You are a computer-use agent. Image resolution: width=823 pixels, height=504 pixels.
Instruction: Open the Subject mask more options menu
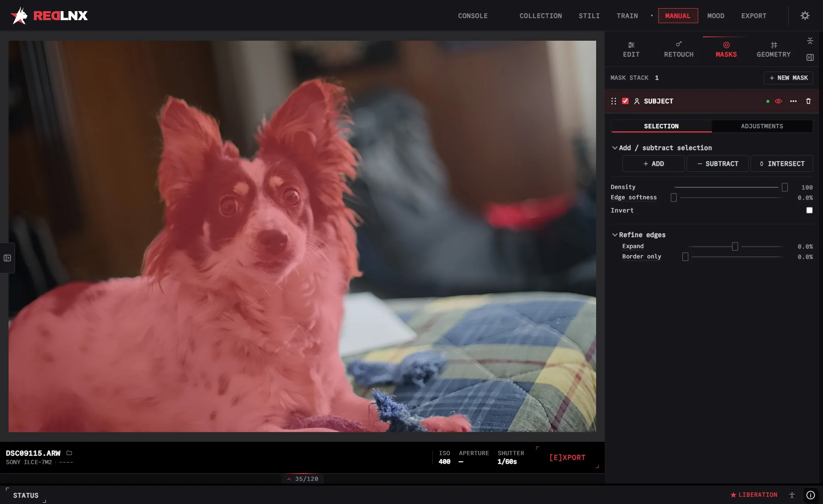click(x=793, y=101)
